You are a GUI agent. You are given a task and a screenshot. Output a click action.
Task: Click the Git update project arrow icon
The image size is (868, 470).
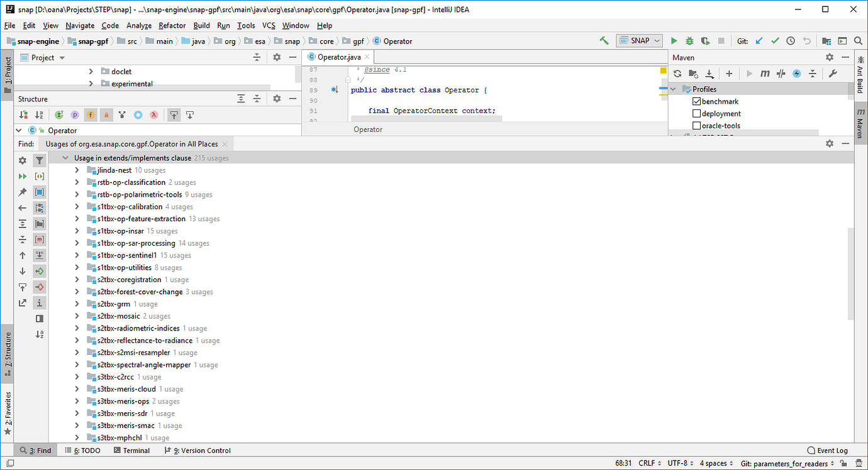point(758,41)
